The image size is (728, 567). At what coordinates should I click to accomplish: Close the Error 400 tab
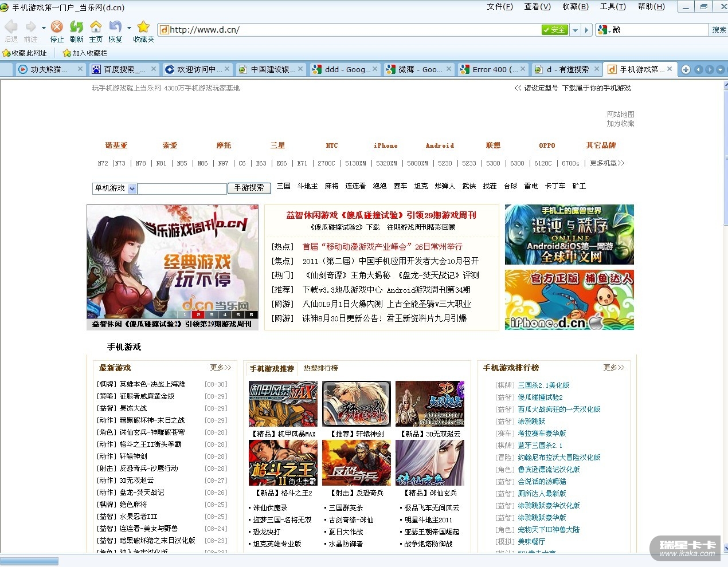pyautogui.click(x=523, y=69)
